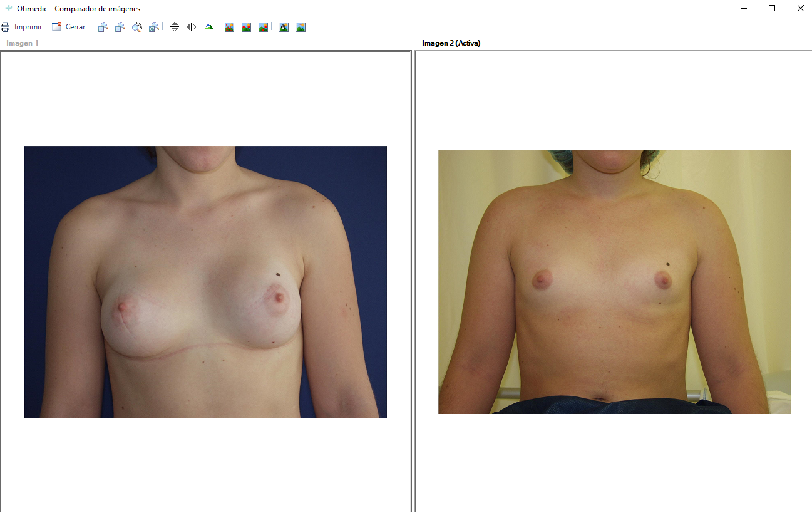Select the Imagen 2 (Activa) panel header

coord(451,43)
